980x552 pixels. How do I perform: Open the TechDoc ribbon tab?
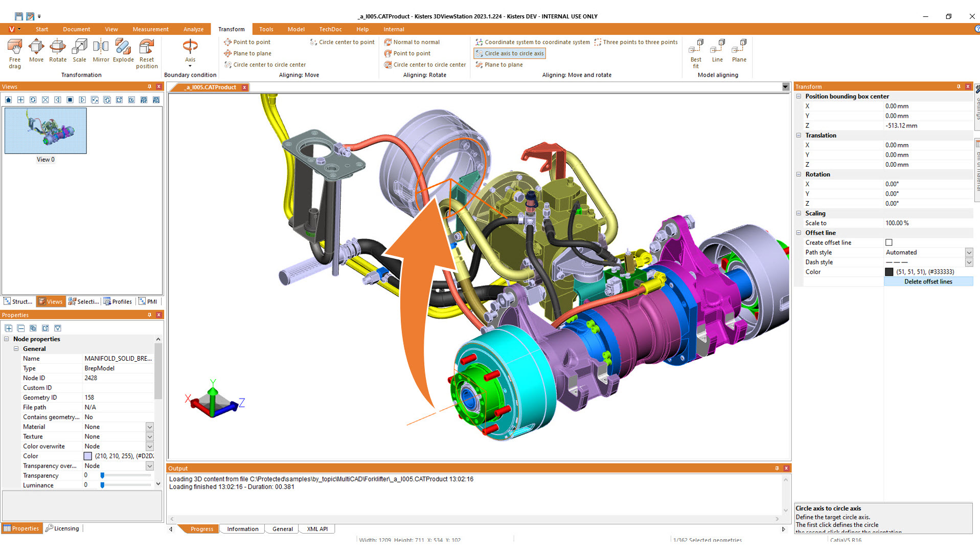pos(330,29)
